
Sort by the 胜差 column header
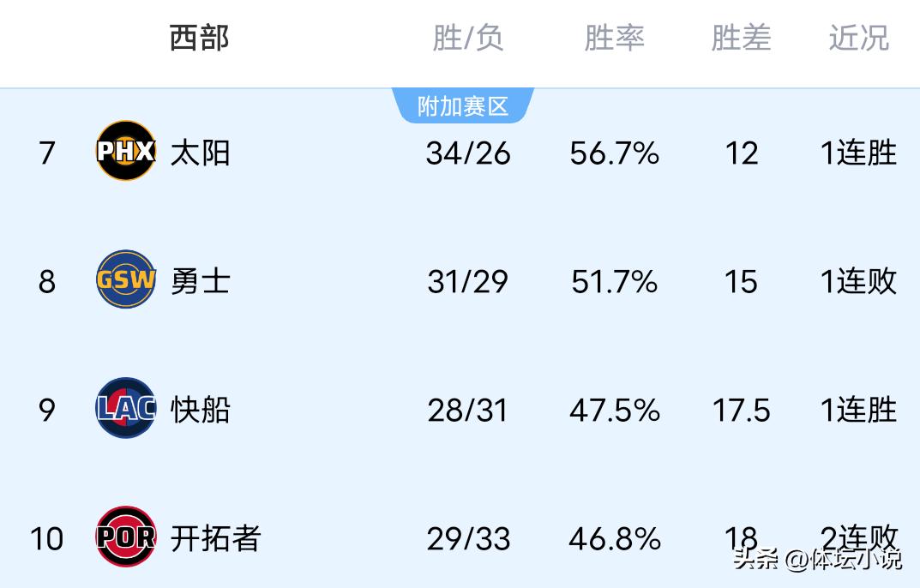741,39
